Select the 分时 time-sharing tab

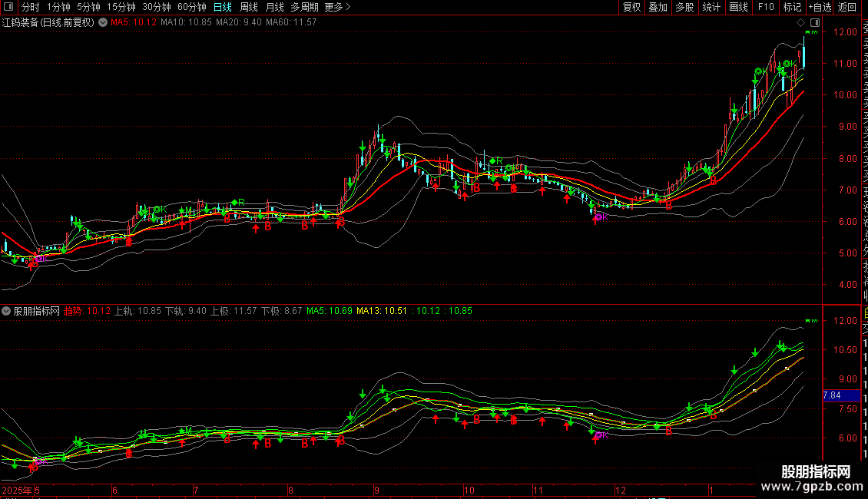31,7
